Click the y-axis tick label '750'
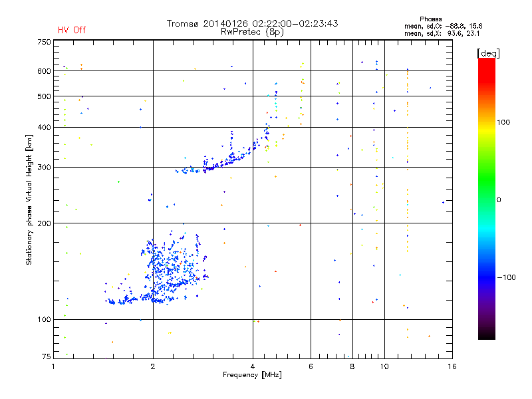Screen dimensions: 532x399 (x=44, y=42)
